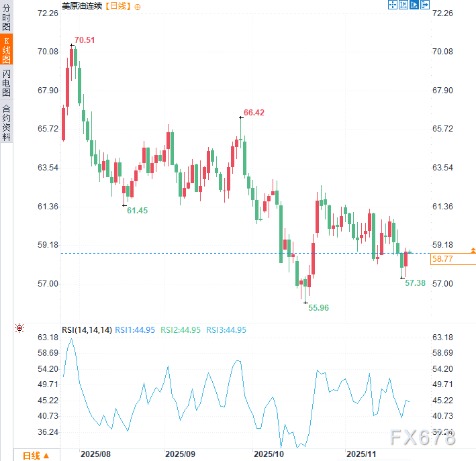The height and width of the screenshot is (461, 476).
Task: Click the red sun indicator settings icon
Action: (x=19, y=328)
